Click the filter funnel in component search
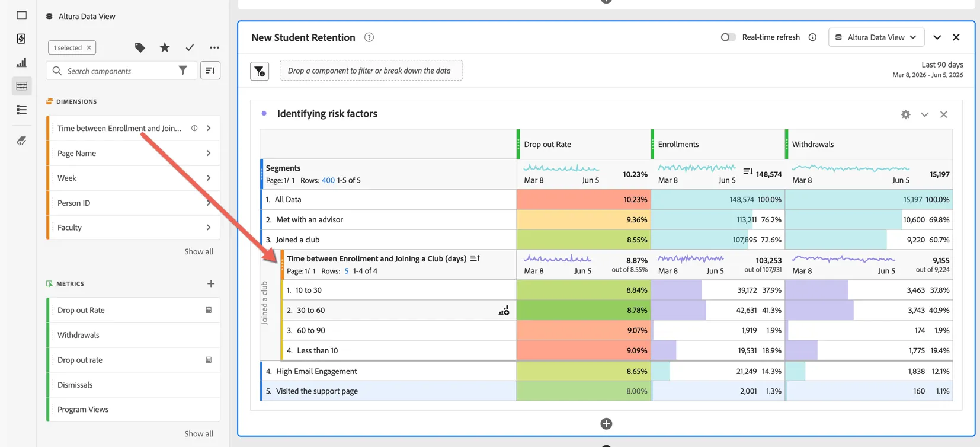Screen dimensions: 980x447 [x=183, y=71]
